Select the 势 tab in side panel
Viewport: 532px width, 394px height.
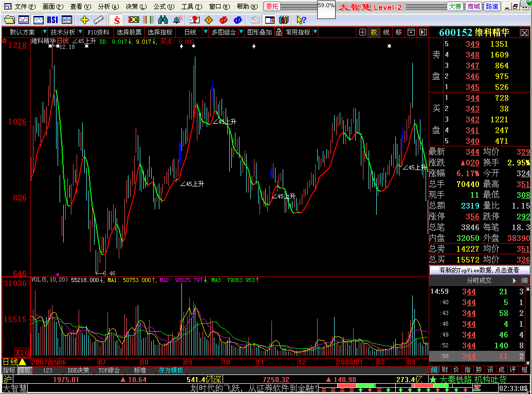[x=479, y=370]
